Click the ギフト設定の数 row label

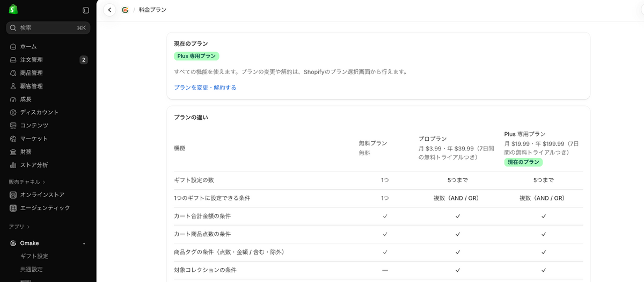coord(194,180)
